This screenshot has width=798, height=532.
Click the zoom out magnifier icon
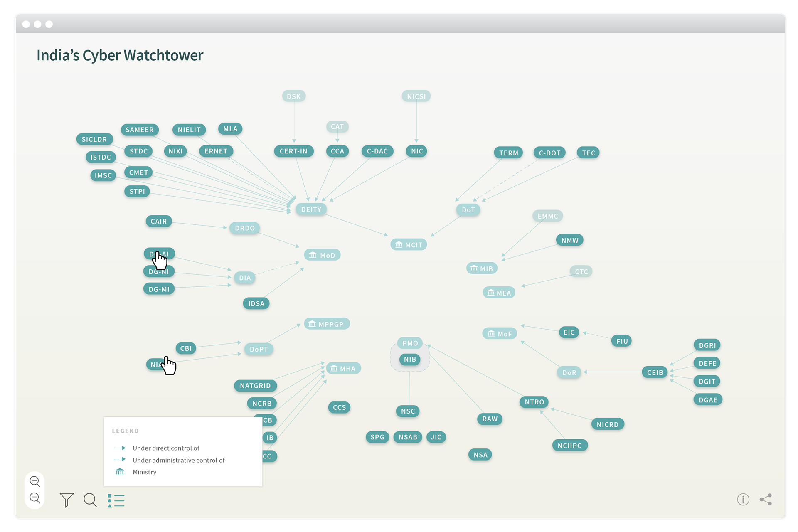(35, 498)
